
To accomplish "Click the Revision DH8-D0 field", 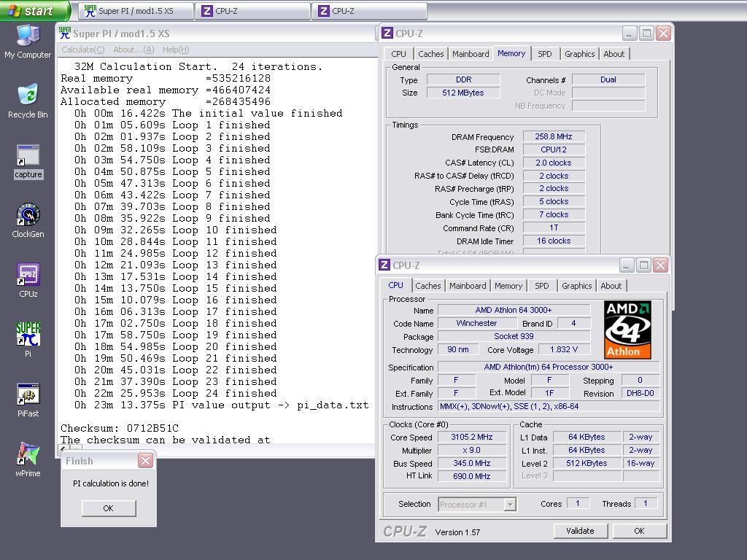I will click(x=640, y=393).
